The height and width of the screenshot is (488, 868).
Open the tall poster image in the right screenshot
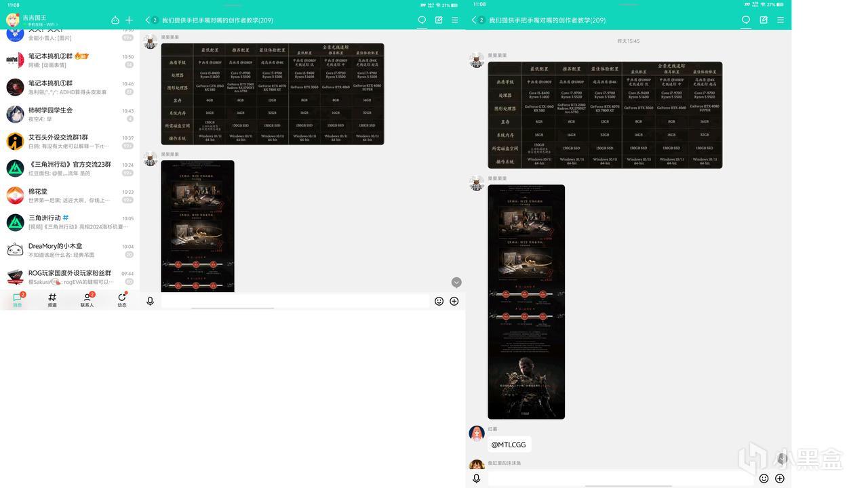pos(526,302)
